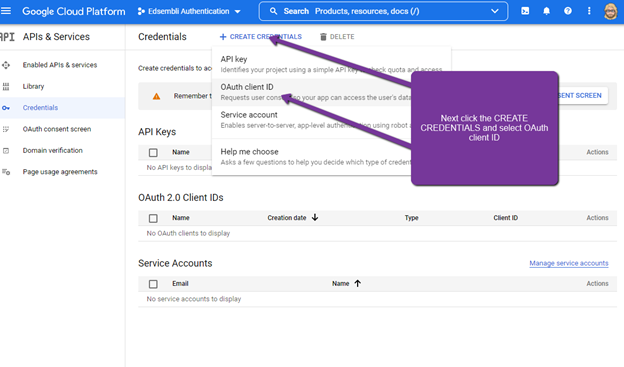The width and height of the screenshot is (624, 367).
Task: Click the Domain verification checkbox icon
Action: 6,150
